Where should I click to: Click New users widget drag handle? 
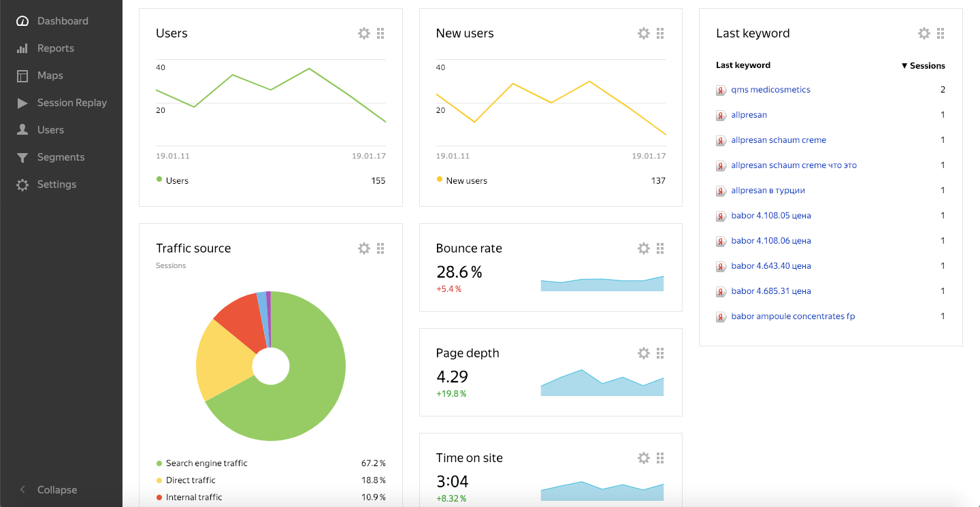(x=660, y=33)
